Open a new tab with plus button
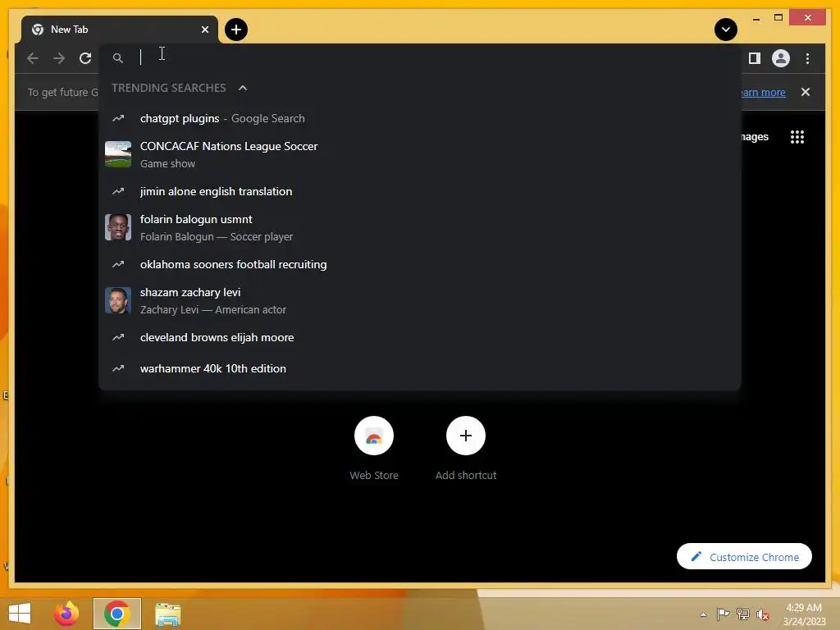 pyautogui.click(x=236, y=30)
